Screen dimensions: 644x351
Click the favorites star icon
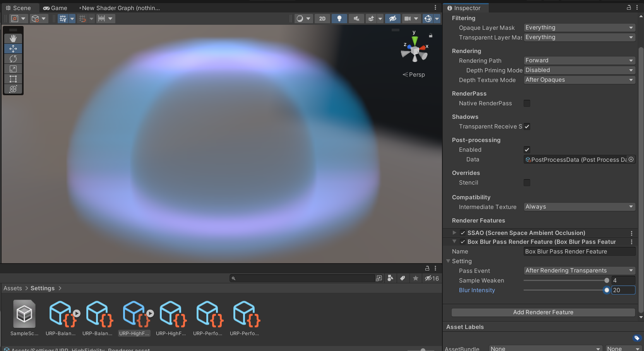tap(416, 278)
